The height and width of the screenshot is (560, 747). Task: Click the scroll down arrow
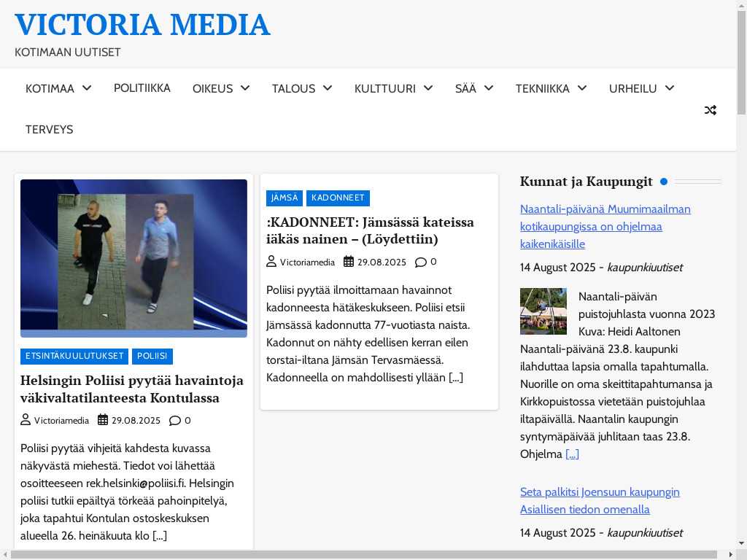click(x=742, y=542)
